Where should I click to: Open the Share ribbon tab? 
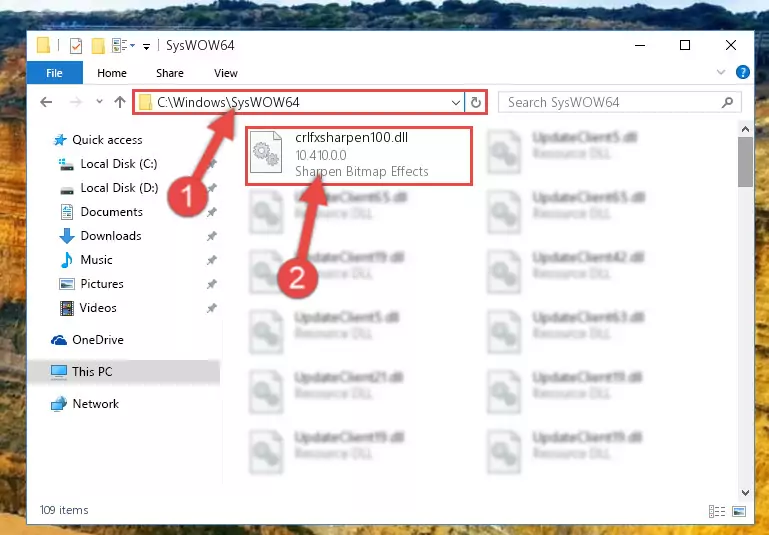pos(170,73)
